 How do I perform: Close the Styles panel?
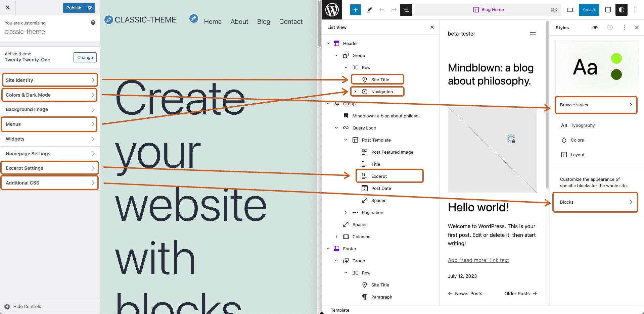tap(637, 28)
